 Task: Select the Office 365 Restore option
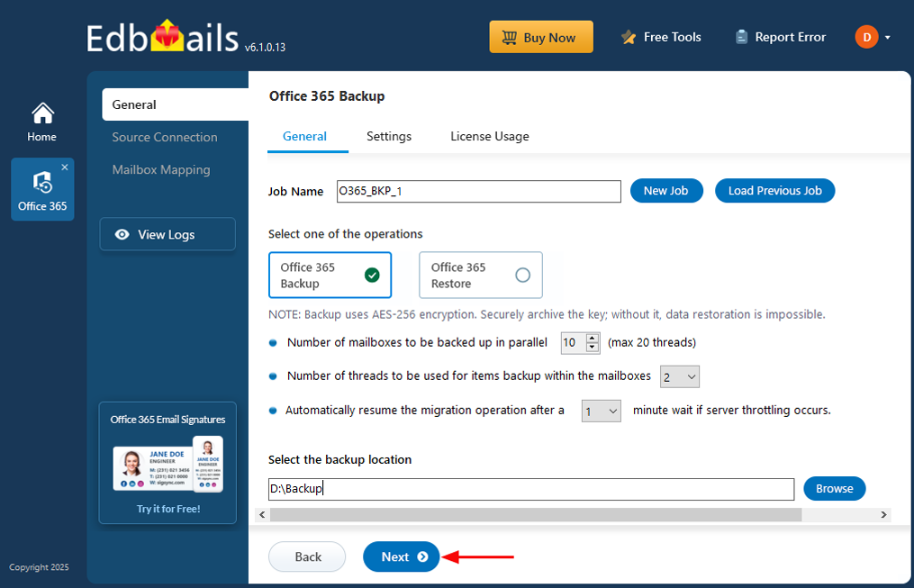480,275
